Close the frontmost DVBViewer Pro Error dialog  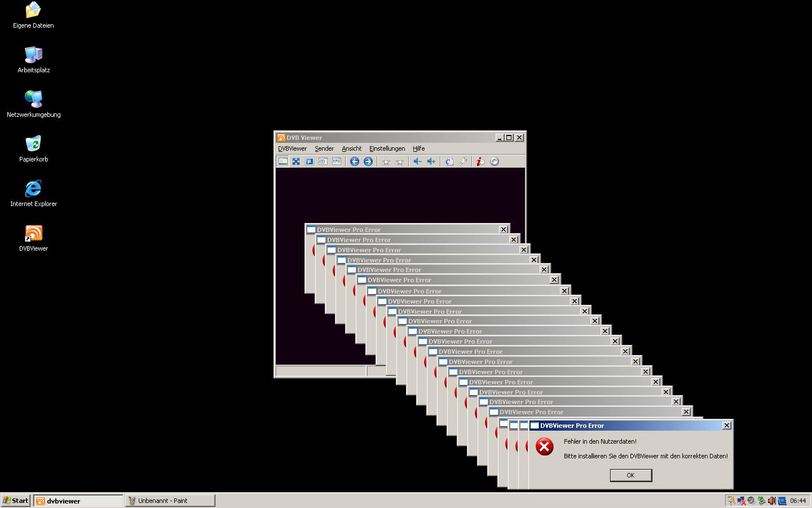(727, 426)
